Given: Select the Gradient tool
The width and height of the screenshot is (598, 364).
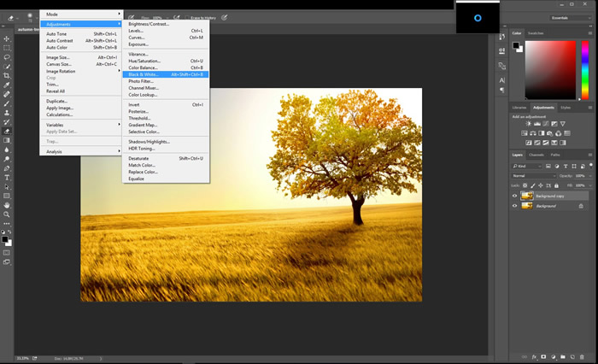Looking at the screenshot, I should pos(7,140).
